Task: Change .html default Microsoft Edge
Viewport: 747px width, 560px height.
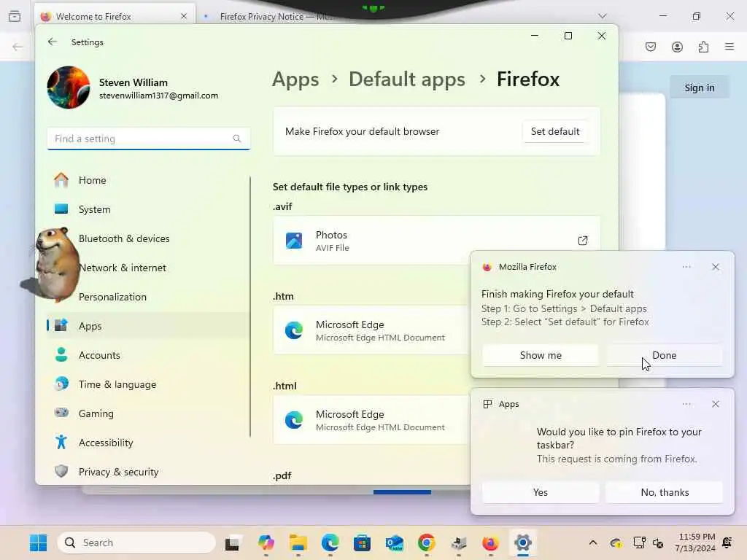Action: click(x=371, y=420)
